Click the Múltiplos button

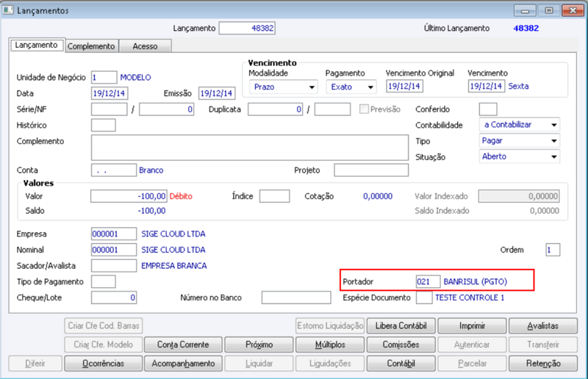(x=329, y=344)
